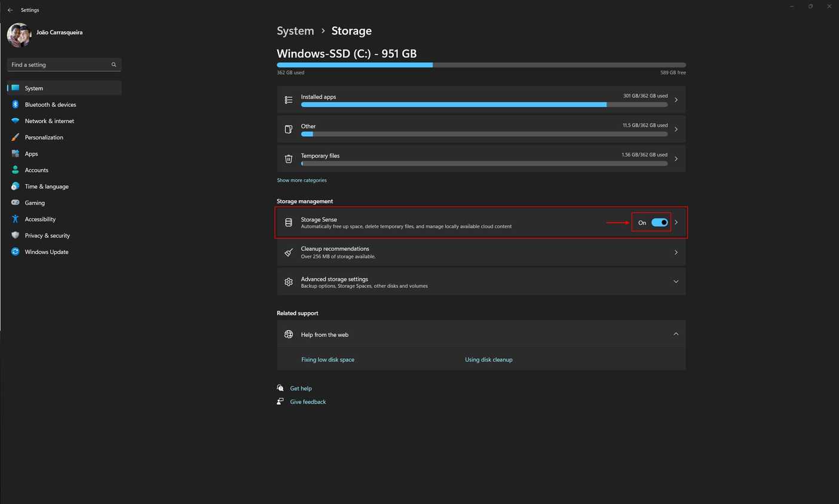The image size is (839, 504).
Task: Click the João Carrasqueira profile picture
Action: pyautogui.click(x=19, y=35)
